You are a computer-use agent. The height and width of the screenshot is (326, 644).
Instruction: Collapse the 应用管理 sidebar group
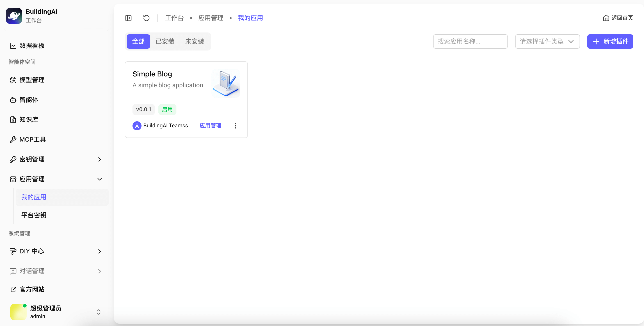pyautogui.click(x=100, y=179)
